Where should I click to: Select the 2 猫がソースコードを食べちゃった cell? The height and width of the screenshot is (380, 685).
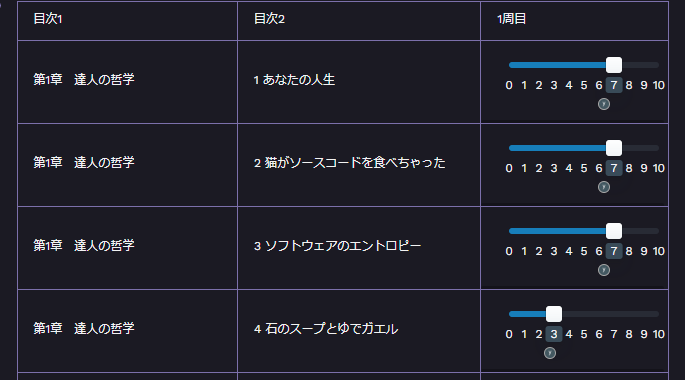[x=359, y=165]
